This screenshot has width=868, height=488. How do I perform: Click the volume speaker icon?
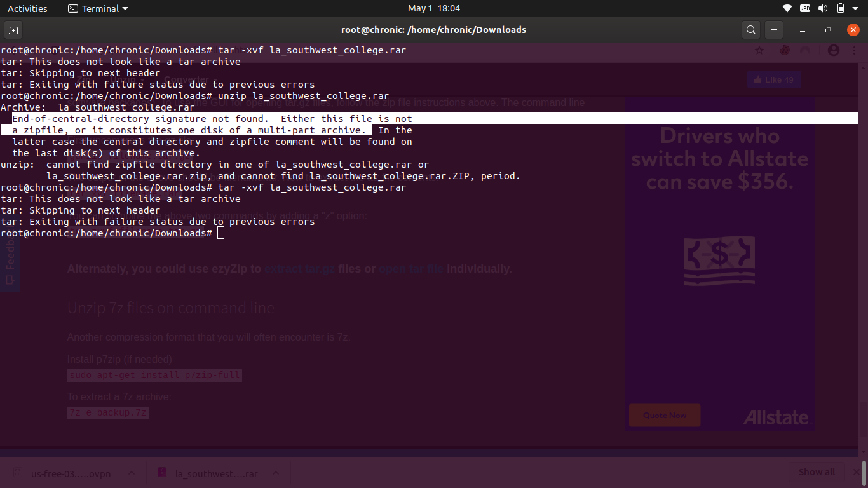tap(823, 8)
